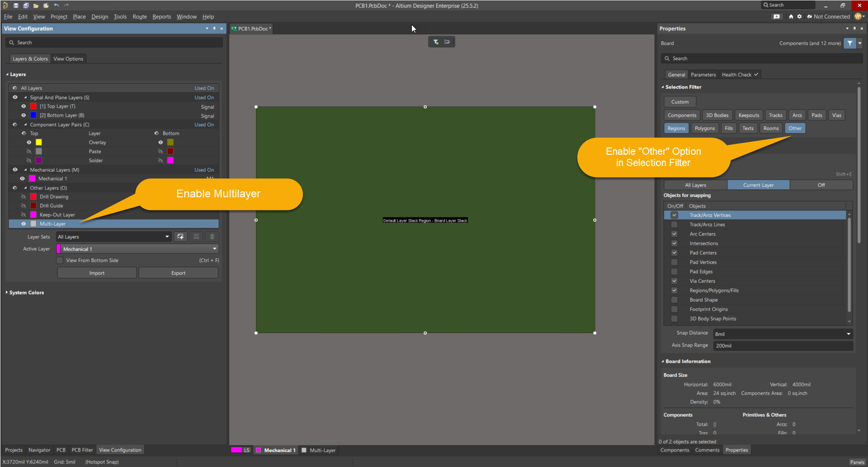Click the Not Connected status
Viewport: 868px width, 467px height.
[828, 17]
